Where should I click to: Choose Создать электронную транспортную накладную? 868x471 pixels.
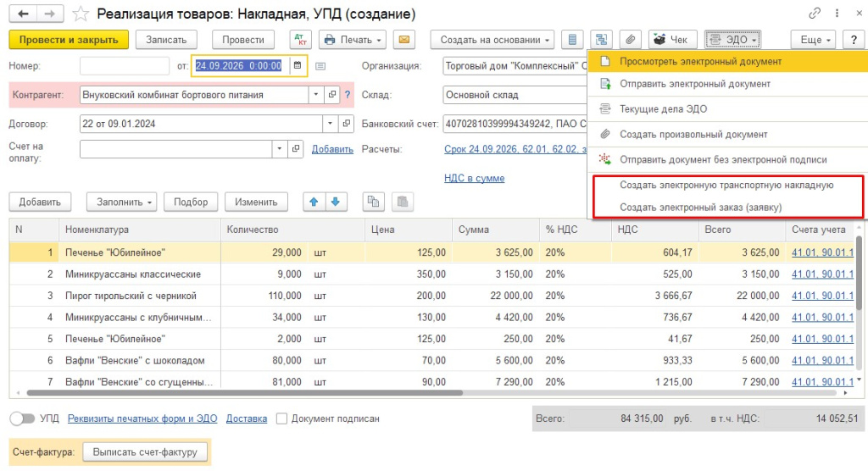click(726, 185)
